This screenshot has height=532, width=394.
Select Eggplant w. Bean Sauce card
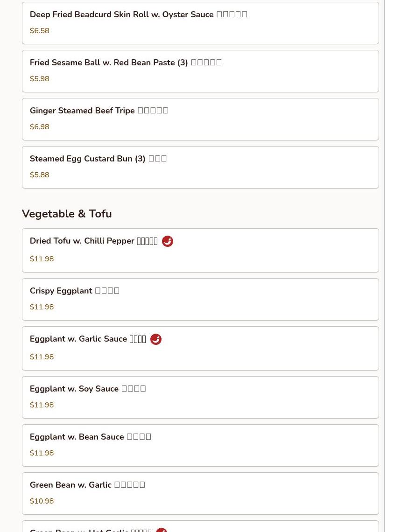pos(200,446)
